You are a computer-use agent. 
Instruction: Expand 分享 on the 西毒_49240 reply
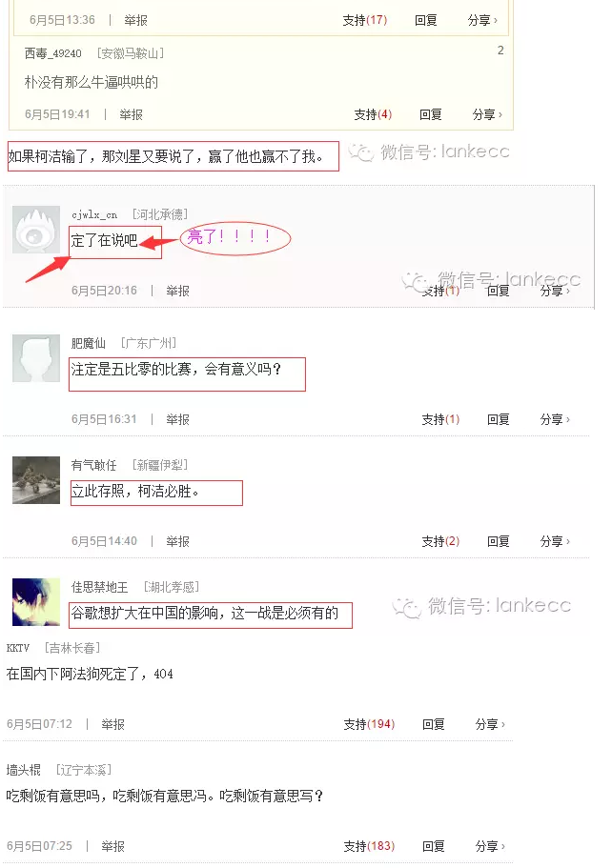pos(487,114)
